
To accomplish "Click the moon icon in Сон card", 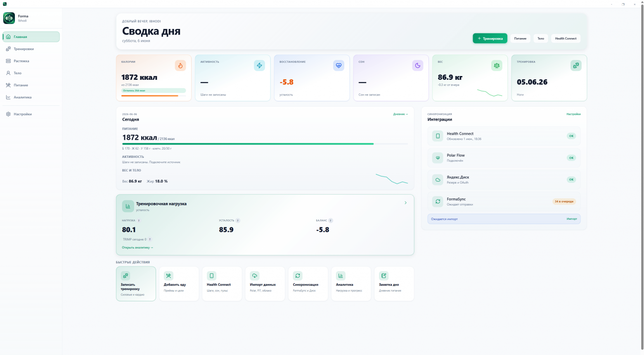I will [x=418, y=65].
